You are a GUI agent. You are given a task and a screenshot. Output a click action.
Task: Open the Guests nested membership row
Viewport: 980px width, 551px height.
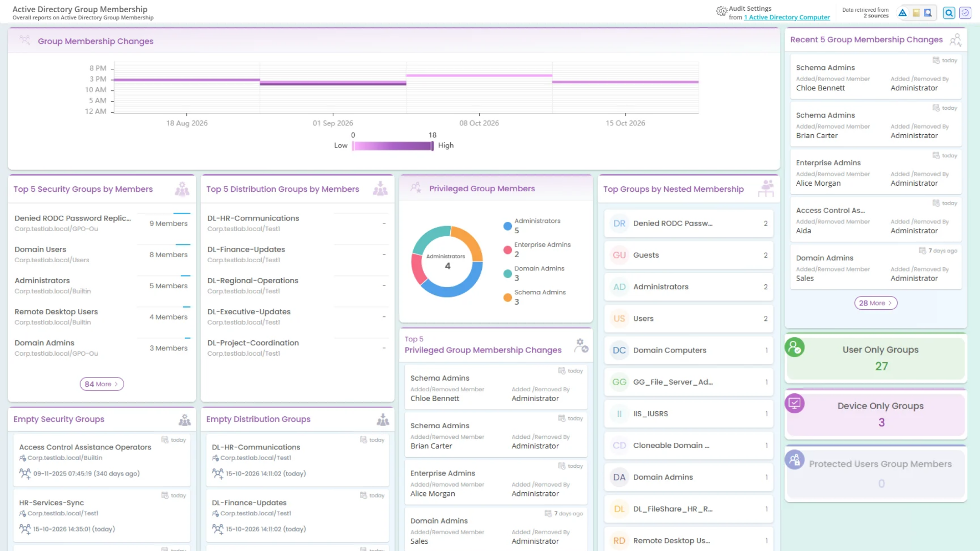[x=689, y=255]
